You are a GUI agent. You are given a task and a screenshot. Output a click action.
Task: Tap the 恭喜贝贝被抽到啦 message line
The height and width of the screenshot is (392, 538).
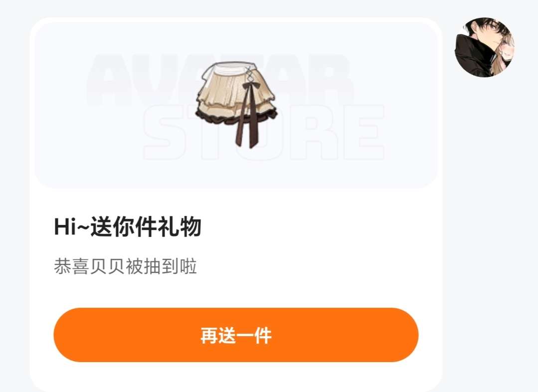[x=125, y=266]
